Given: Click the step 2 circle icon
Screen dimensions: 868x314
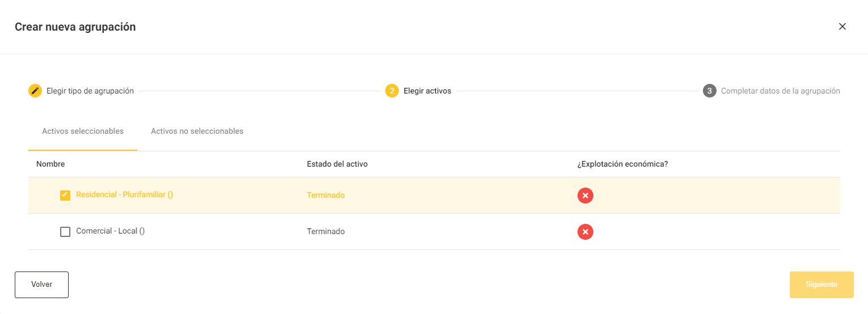Looking at the screenshot, I should [x=392, y=91].
